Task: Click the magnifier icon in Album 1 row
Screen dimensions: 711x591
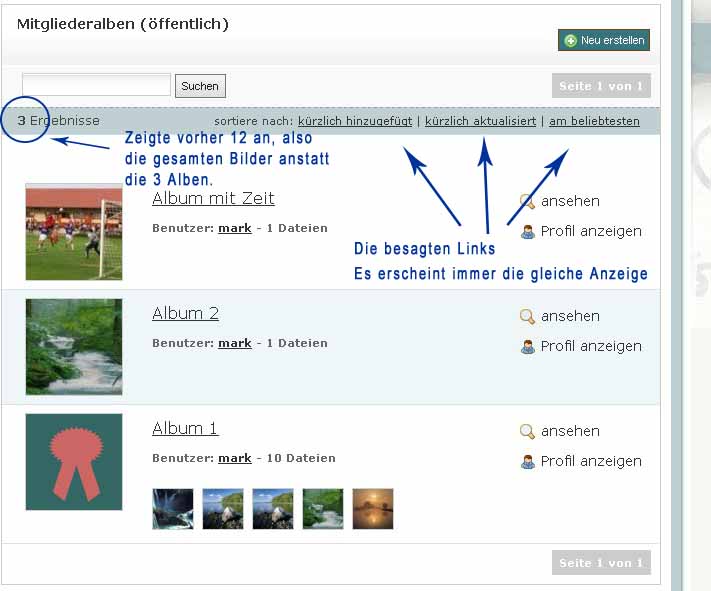Action: coord(527,432)
